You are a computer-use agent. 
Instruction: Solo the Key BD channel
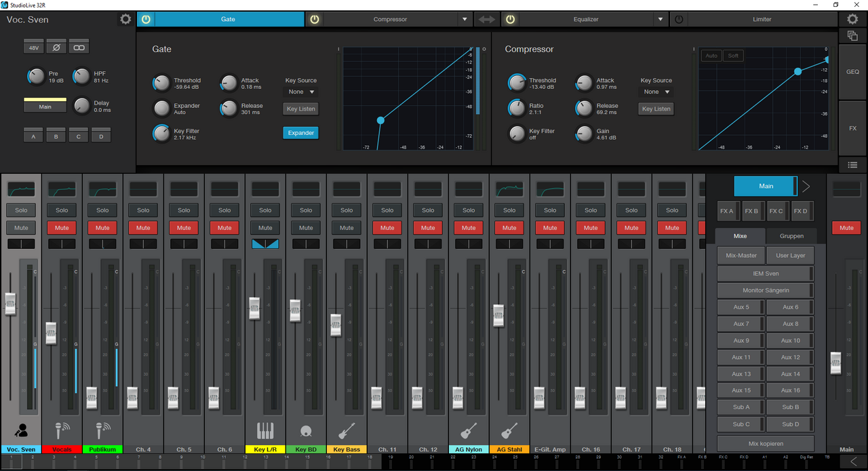point(306,210)
